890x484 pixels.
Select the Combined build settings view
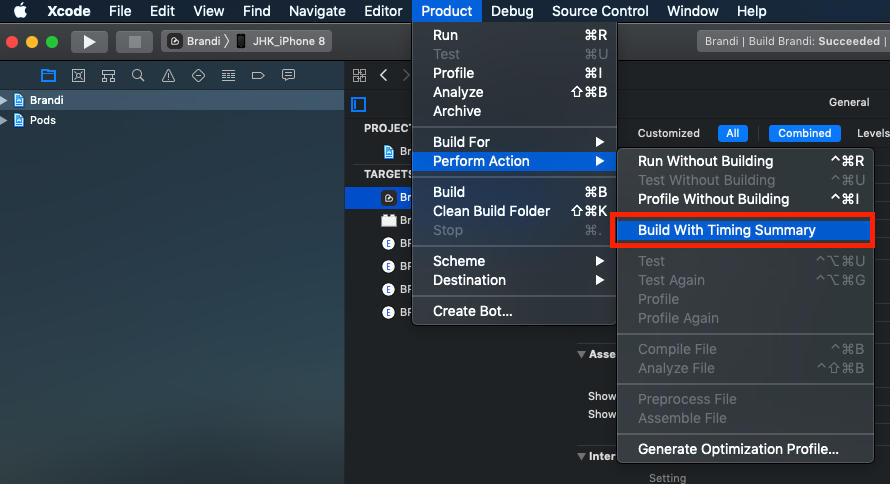pyautogui.click(x=804, y=133)
